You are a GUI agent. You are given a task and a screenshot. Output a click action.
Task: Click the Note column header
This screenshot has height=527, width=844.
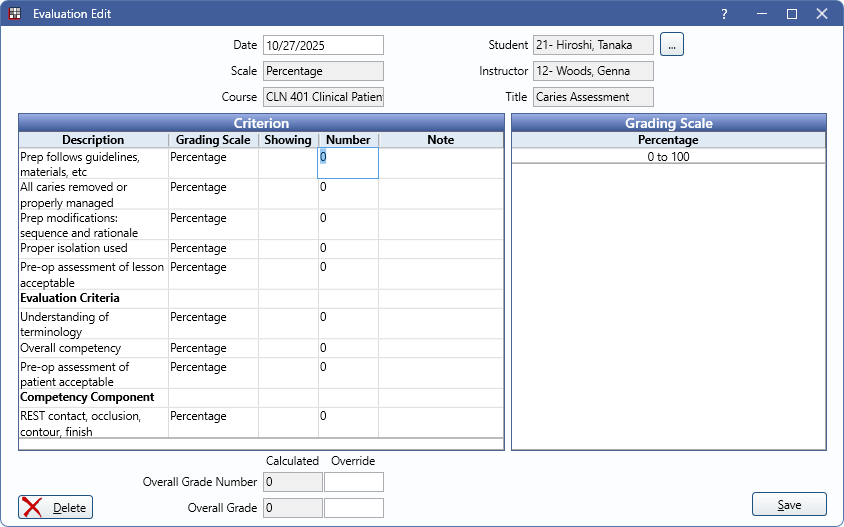440,140
